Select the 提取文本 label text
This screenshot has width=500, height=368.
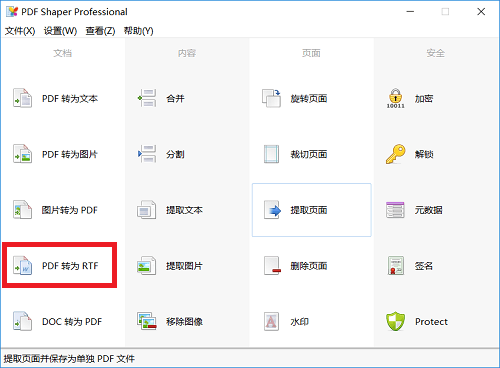coord(184,210)
